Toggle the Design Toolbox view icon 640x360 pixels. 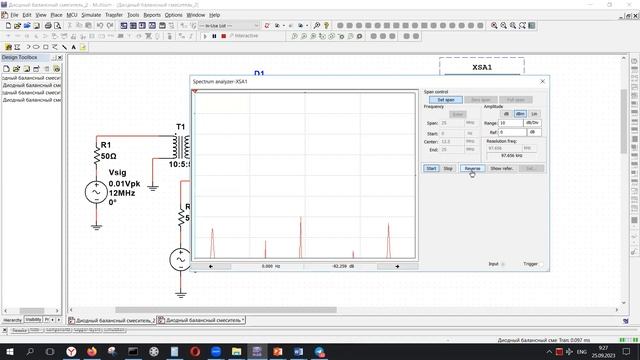point(124,26)
